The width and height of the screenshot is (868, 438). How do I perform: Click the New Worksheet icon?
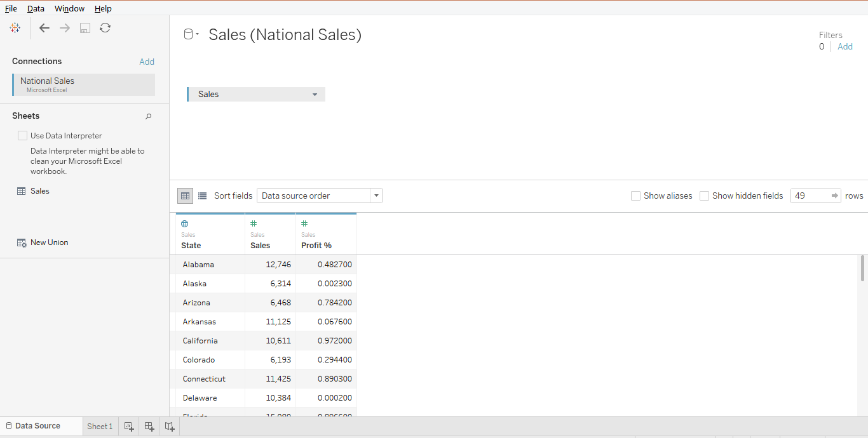click(x=129, y=427)
